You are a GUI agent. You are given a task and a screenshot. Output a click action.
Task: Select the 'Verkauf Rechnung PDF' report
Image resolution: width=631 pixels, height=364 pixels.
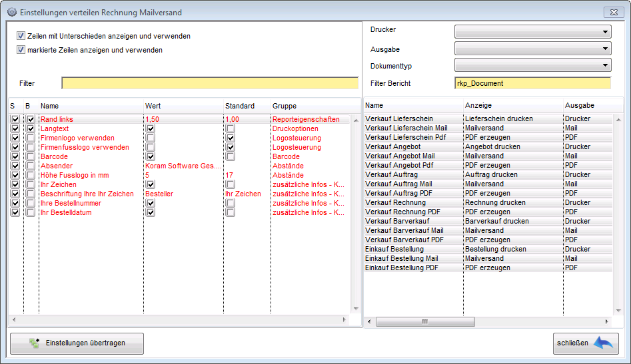(x=488, y=212)
